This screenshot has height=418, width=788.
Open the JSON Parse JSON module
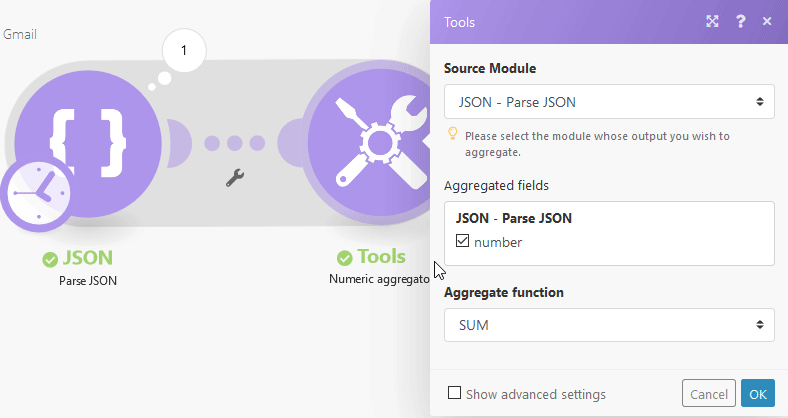click(x=88, y=143)
